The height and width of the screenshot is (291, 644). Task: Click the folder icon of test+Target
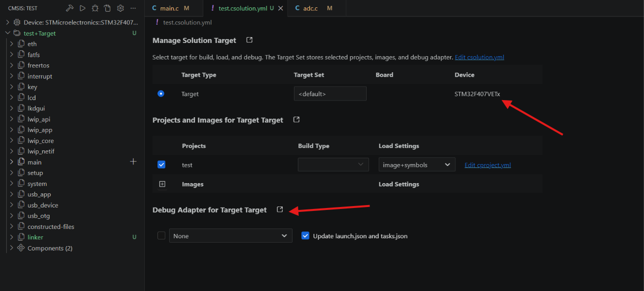(17, 33)
